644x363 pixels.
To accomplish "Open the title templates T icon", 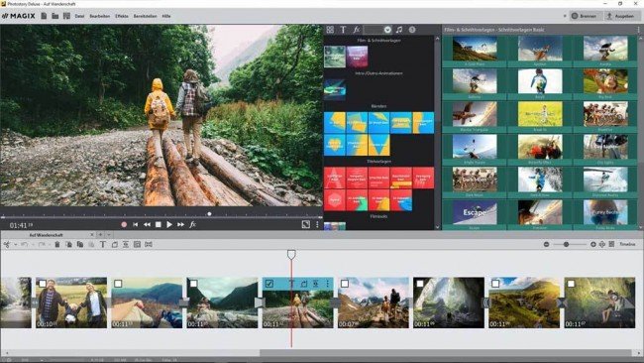I will [x=343, y=30].
